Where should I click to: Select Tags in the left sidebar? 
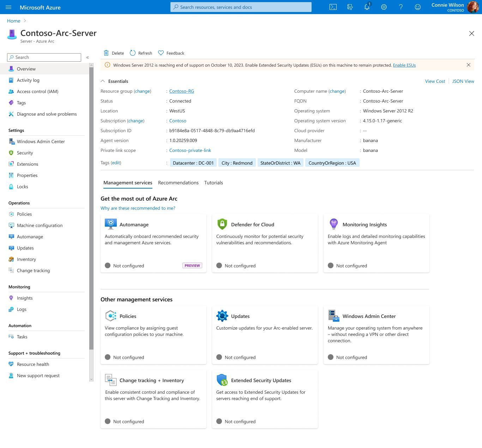[x=21, y=103]
